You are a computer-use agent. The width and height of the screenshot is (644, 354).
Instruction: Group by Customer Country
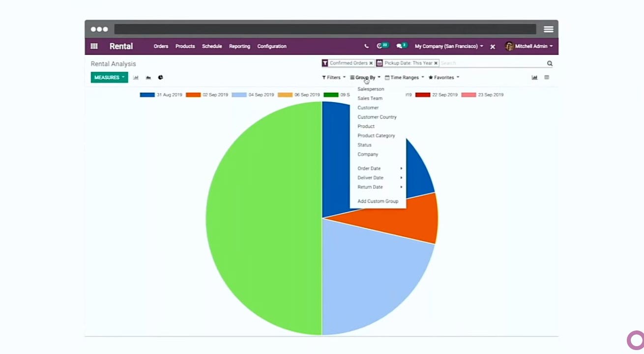377,117
